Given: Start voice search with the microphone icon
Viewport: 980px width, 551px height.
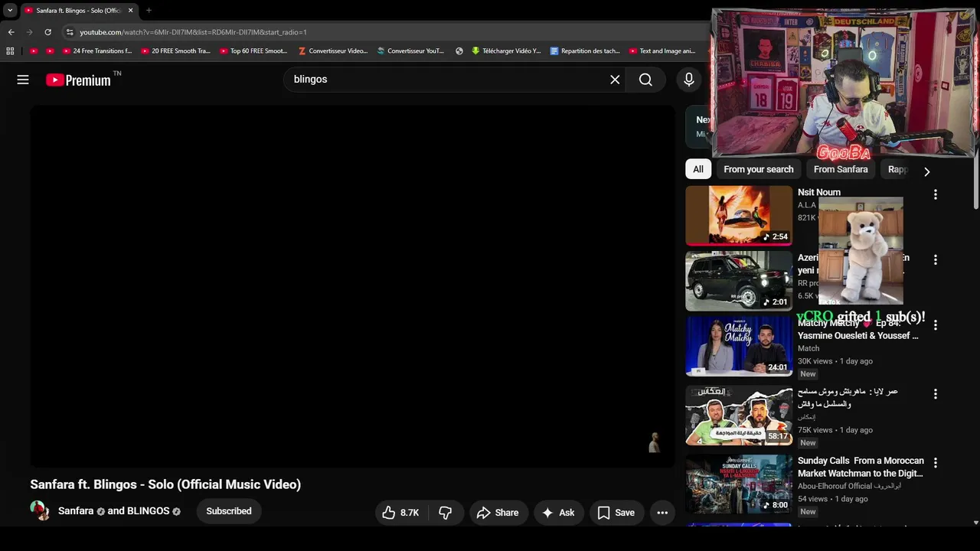Looking at the screenshot, I should (x=689, y=80).
